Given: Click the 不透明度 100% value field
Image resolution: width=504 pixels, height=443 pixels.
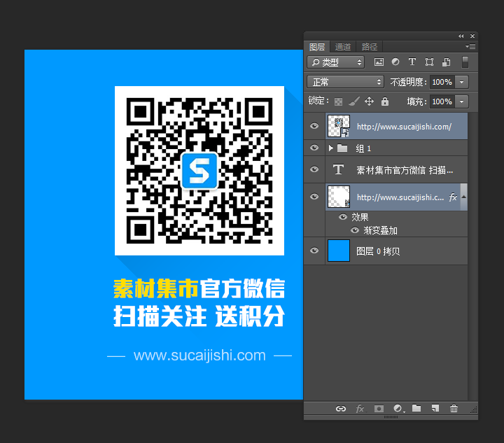Looking at the screenshot, I should (442, 82).
